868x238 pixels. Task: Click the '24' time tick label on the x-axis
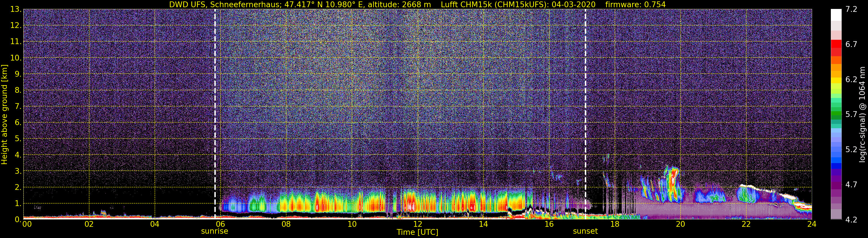click(812, 224)
